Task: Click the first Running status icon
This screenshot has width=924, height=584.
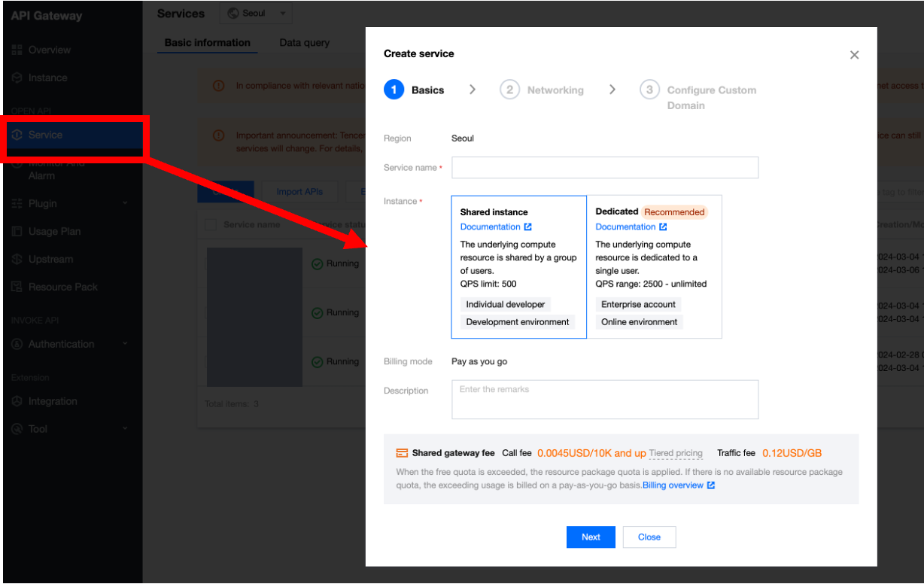Action: pos(317,264)
